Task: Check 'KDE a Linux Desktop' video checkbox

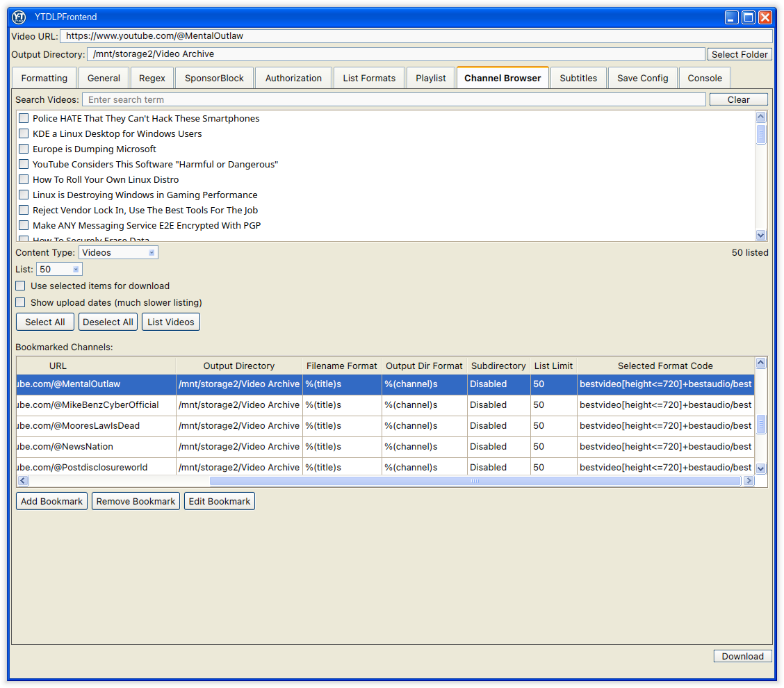Action: coord(24,133)
